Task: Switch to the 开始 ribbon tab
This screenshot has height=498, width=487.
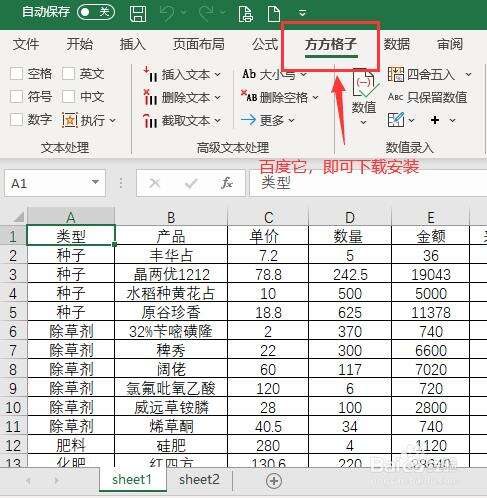Action: click(x=79, y=44)
